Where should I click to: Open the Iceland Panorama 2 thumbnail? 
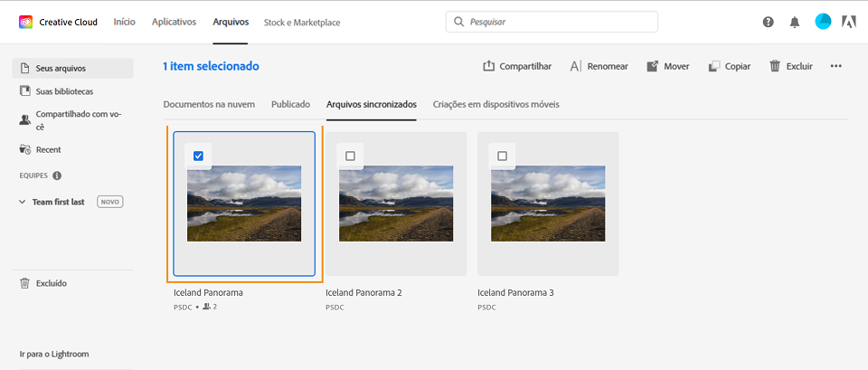pos(396,204)
